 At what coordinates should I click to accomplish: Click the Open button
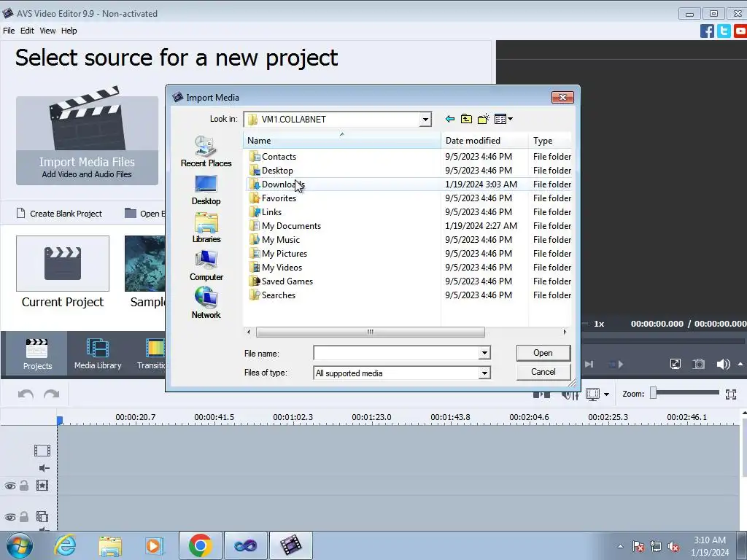543,353
